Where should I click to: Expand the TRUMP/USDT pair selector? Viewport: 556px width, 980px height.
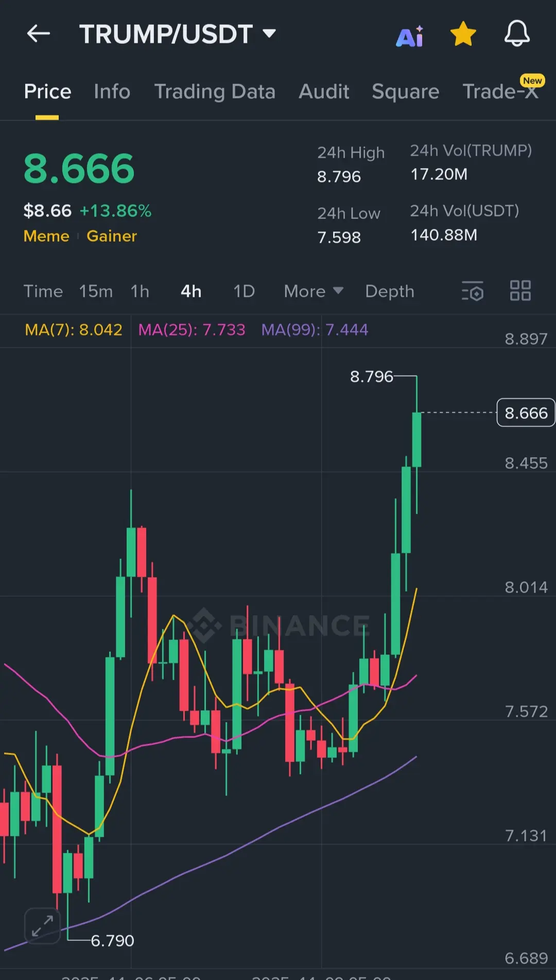point(178,34)
